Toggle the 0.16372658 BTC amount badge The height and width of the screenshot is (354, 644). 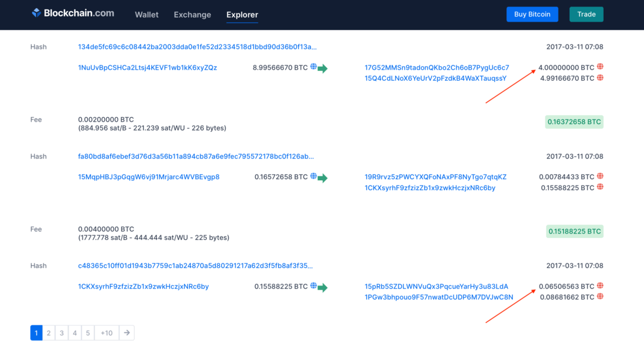point(574,122)
